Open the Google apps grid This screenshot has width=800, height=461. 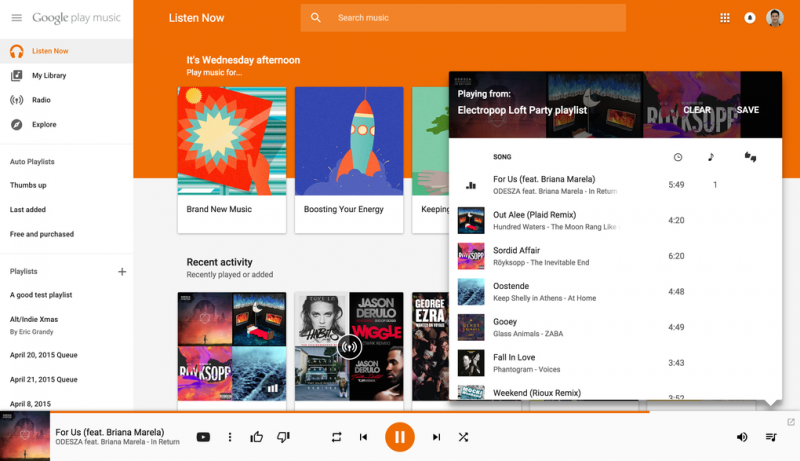click(724, 18)
